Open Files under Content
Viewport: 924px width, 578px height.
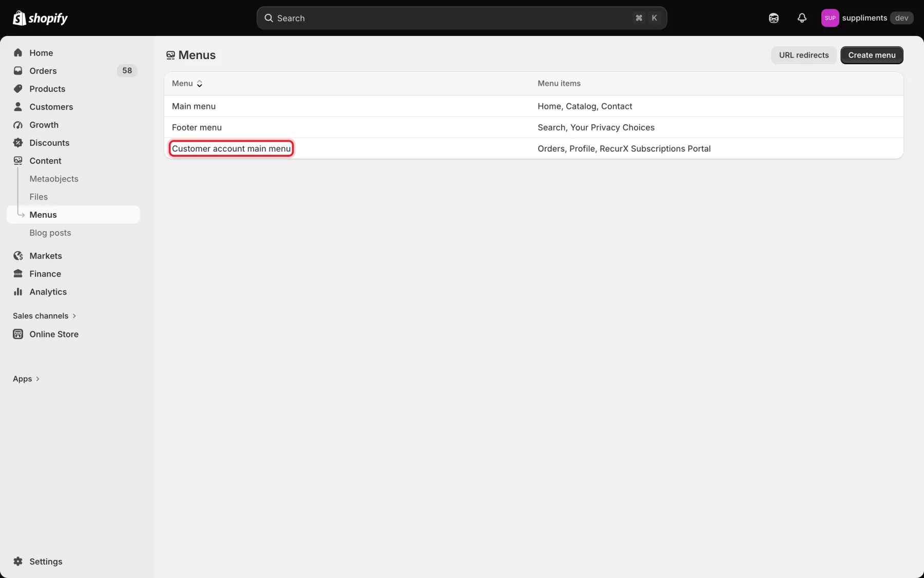pos(38,197)
